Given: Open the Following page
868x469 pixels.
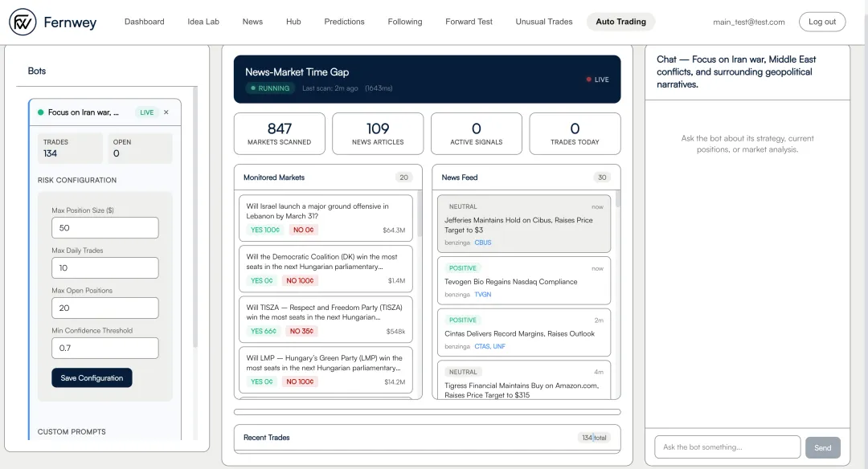Looking at the screenshot, I should coord(404,22).
